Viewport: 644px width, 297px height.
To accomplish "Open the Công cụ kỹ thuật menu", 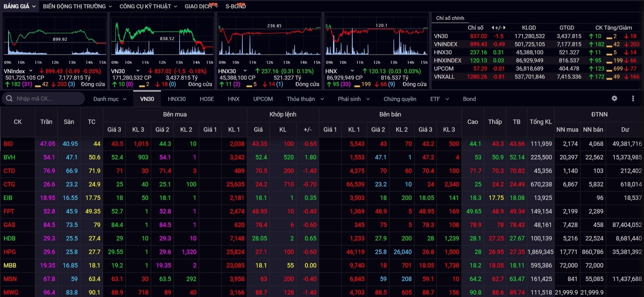I will [148, 6].
